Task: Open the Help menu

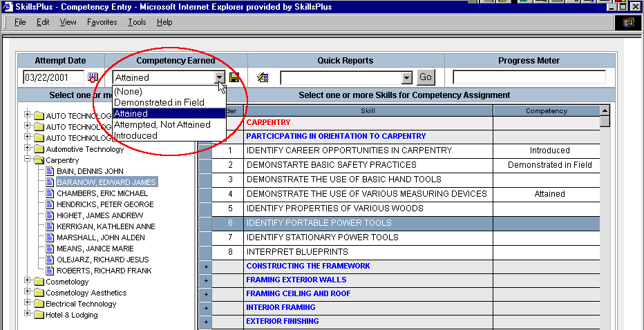Action: point(164,22)
